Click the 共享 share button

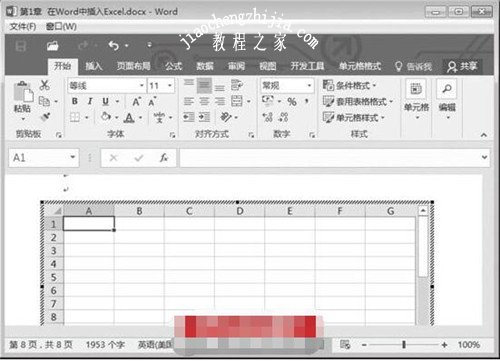(463, 66)
